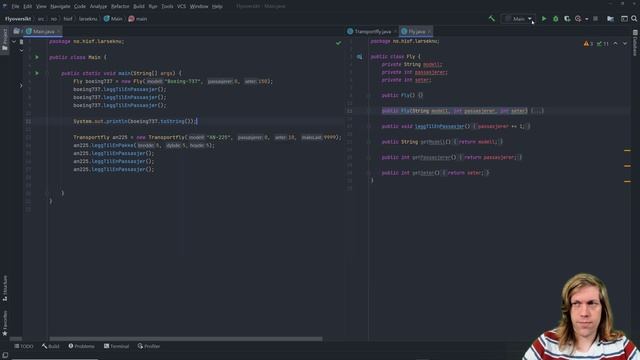Click the gutter icon beside class Fly

coord(359,57)
